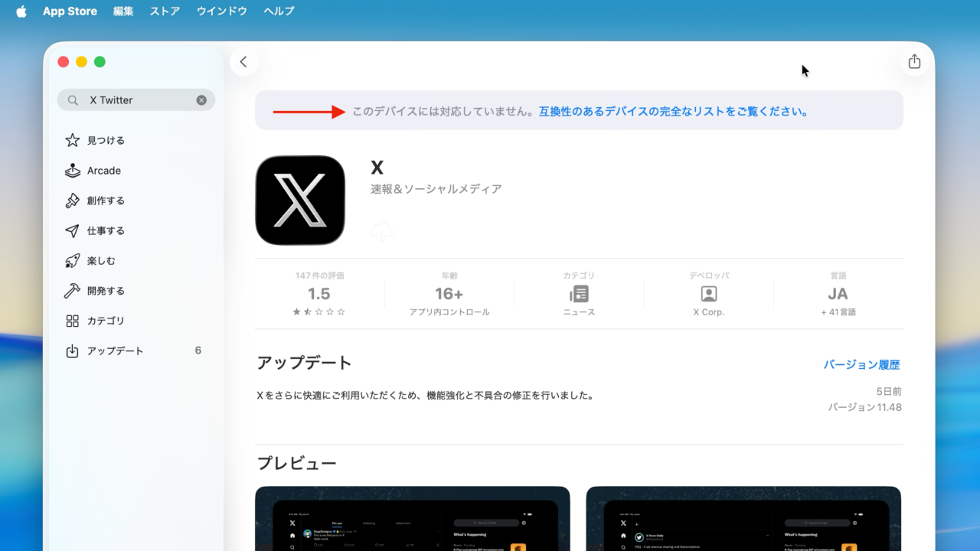Open the share sheet for this app page
The width and height of the screenshot is (980, 551).
914,61
